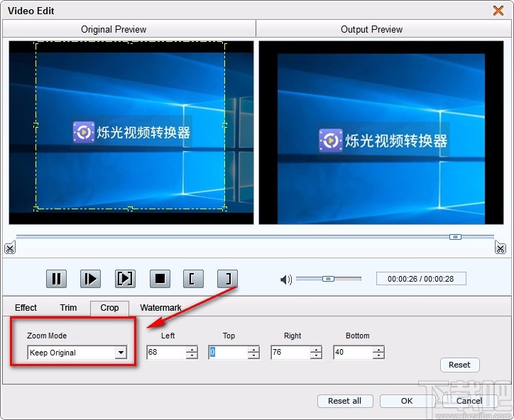Click the volume slider thumb
This screenshot has width=514, height=420.
tap(328, 279)
